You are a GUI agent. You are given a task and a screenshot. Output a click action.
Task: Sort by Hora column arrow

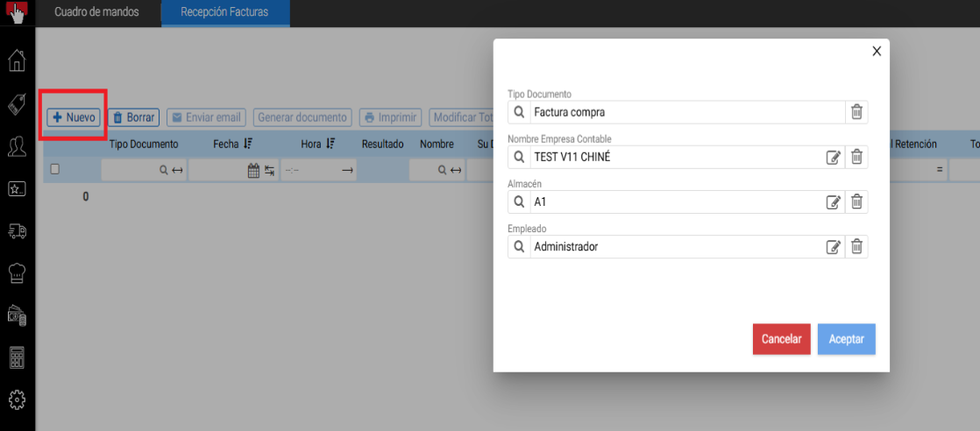click(x=330, y=144)
